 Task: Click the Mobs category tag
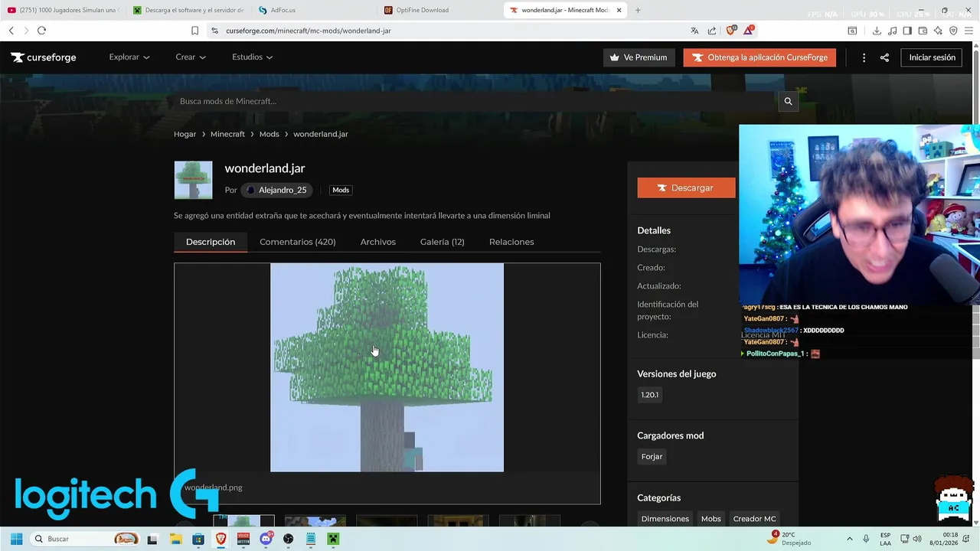(x=711, y=519)
